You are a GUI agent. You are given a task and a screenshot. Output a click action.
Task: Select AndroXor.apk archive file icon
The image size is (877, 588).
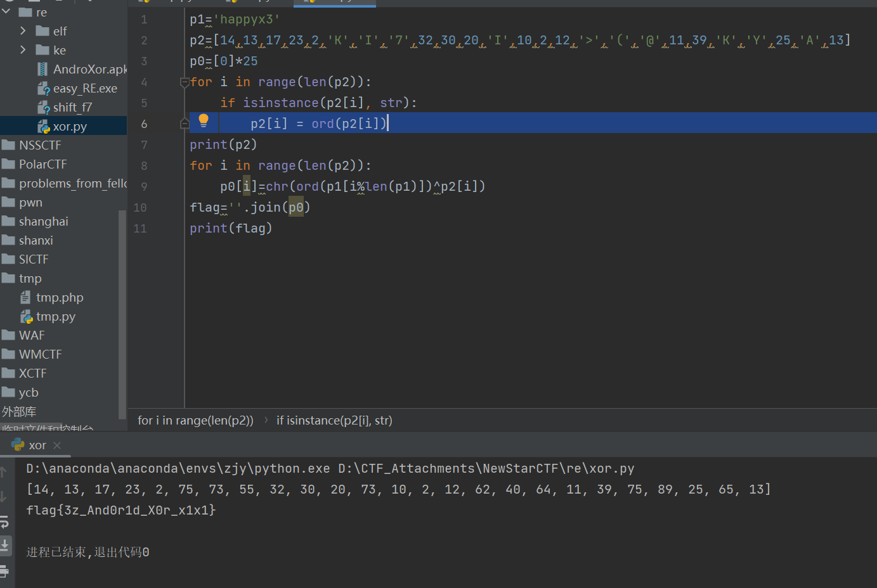(x=42, y=69)
